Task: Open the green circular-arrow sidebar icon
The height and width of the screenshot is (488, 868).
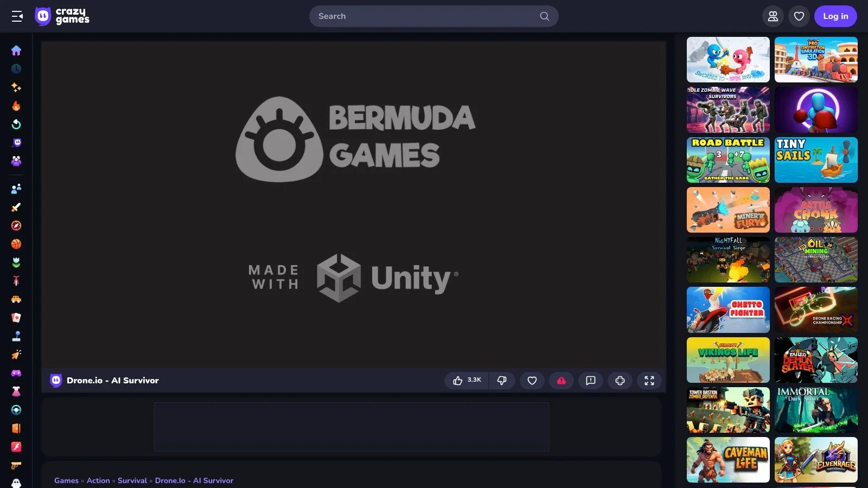Action: click(x=16, y=124)
